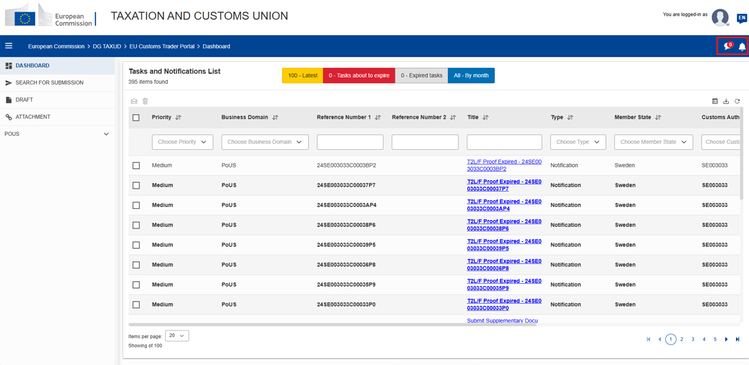Select the row checkbox for 24SE003033C0003AP4

[x=136, y=205]
